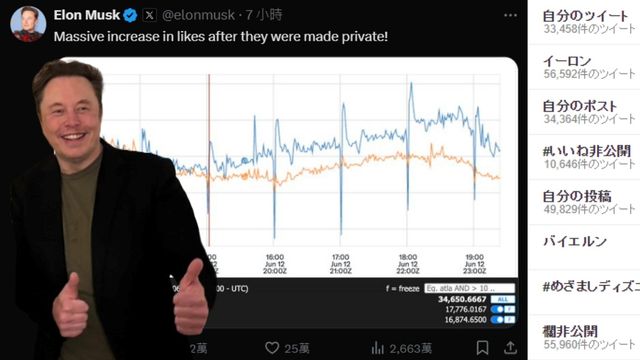The height and width of the screenshot is (360, 640).
Task: Click the share upload arrow icon
Action: 510,348
